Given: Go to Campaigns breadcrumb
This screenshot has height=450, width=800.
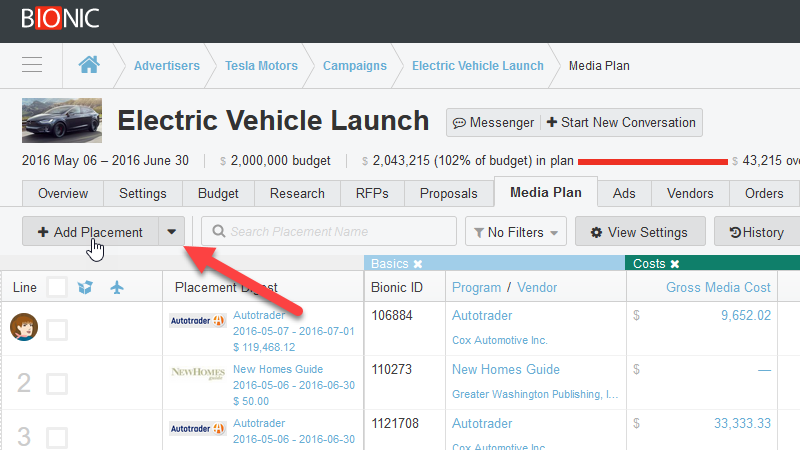Looking at the screenshot, I should [355, 66].
